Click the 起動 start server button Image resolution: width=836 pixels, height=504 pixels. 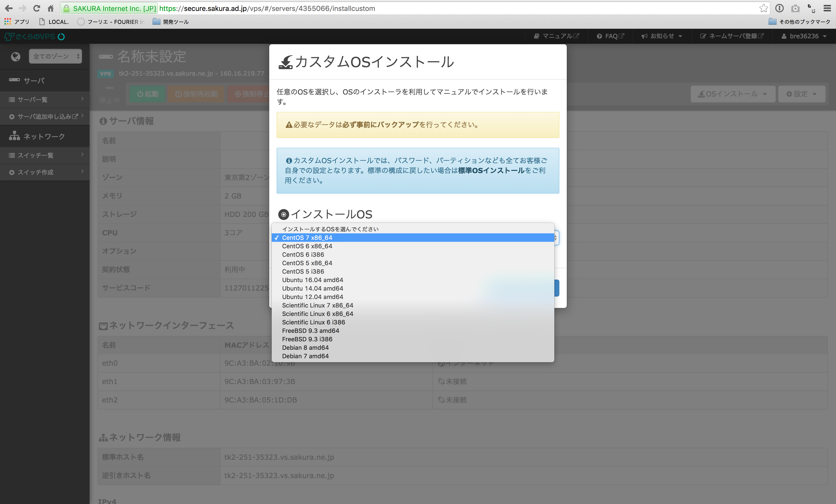click(148, 94)
